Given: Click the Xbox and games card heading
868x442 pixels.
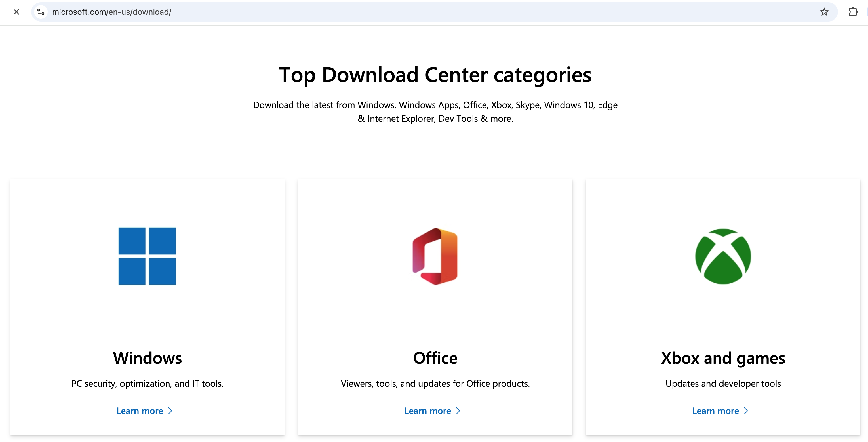Looking at the screenshot, I should pos(723,358).
